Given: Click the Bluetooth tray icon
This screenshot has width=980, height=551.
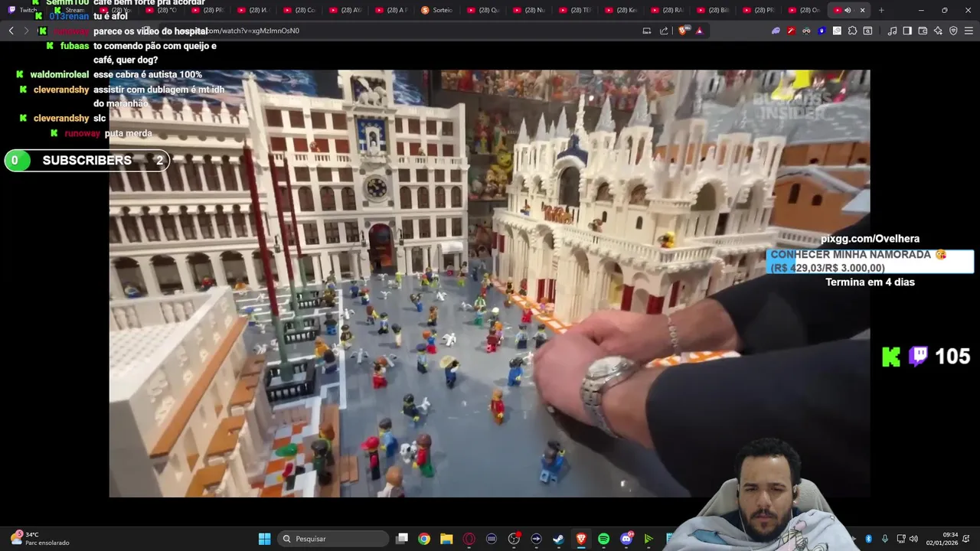Looking at the screenshot, I should (868, 539).
